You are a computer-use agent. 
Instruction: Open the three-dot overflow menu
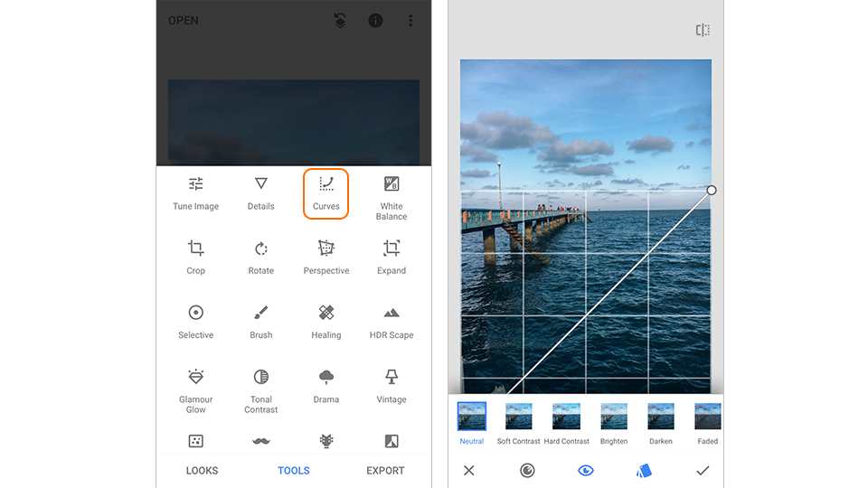[410, 21]
